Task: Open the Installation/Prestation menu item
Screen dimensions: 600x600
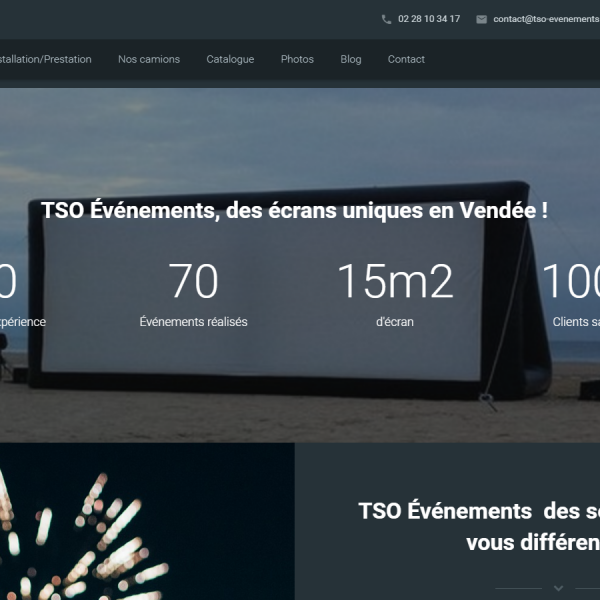Action: point(46,59)
